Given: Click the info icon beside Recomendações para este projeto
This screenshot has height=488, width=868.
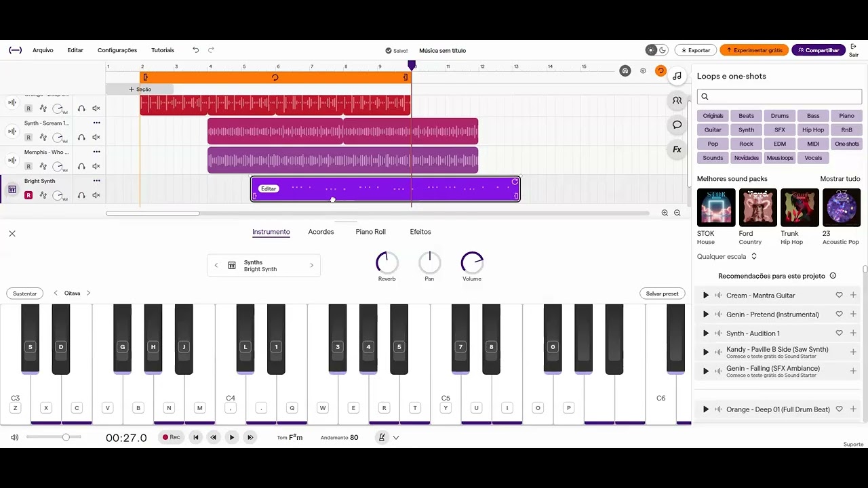Looking at the screenshot, I should 833,276.
